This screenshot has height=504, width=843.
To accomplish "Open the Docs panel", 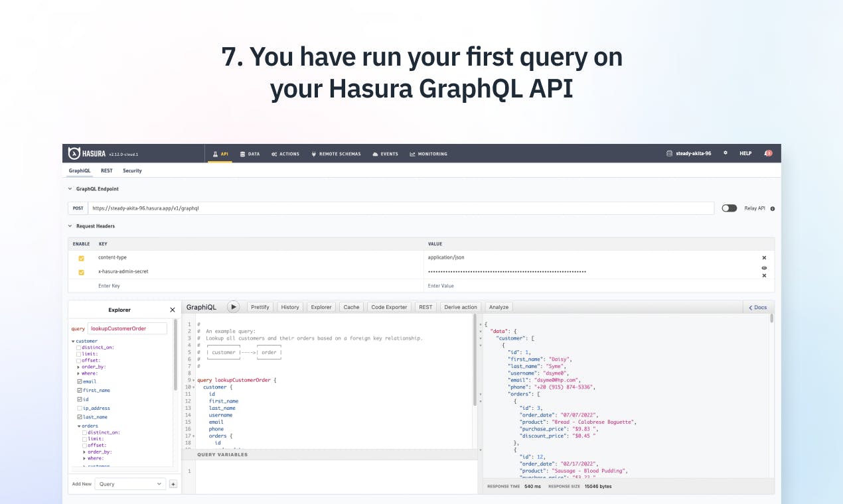I will pyautogui.click(x=758, y=308).
